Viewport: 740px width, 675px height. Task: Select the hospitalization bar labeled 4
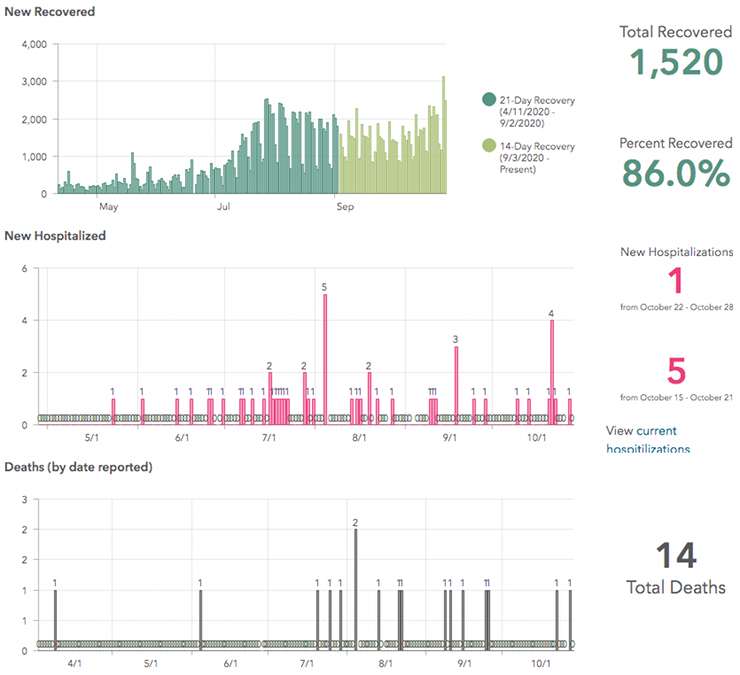552,370
